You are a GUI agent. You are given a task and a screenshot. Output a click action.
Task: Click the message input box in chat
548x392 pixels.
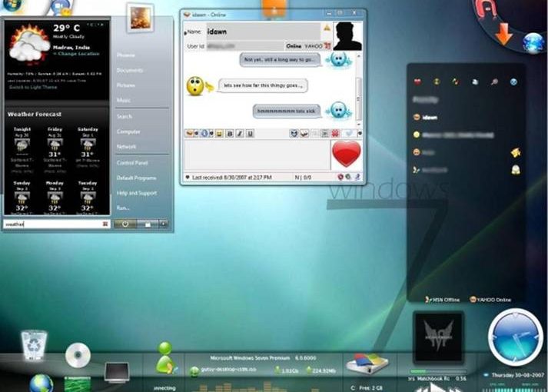coord(257,155)
